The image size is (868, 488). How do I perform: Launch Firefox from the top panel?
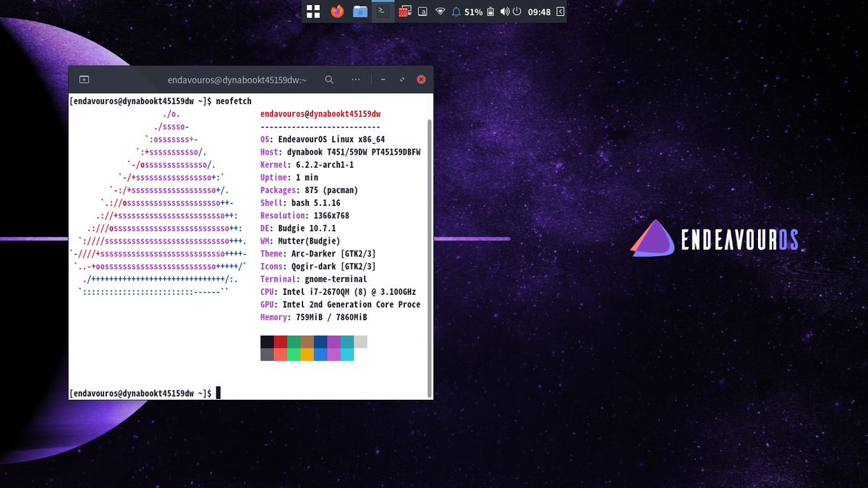(337, 12)
